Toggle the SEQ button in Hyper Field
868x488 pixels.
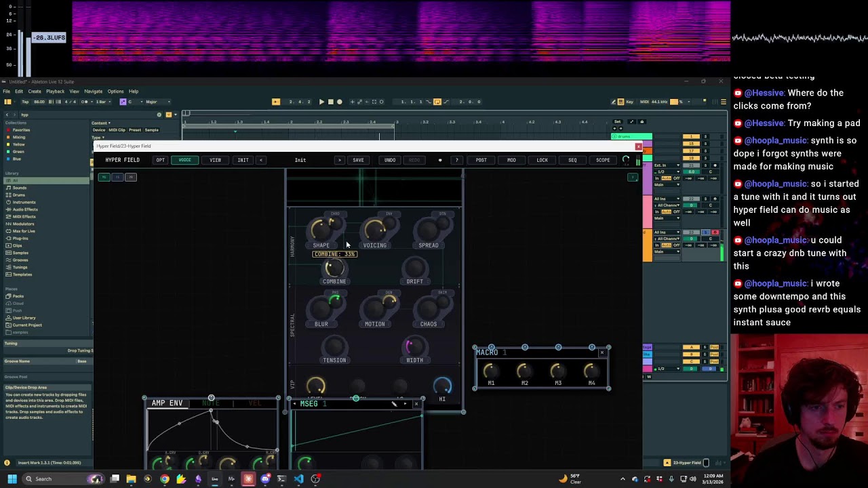[x=572, y=160]
